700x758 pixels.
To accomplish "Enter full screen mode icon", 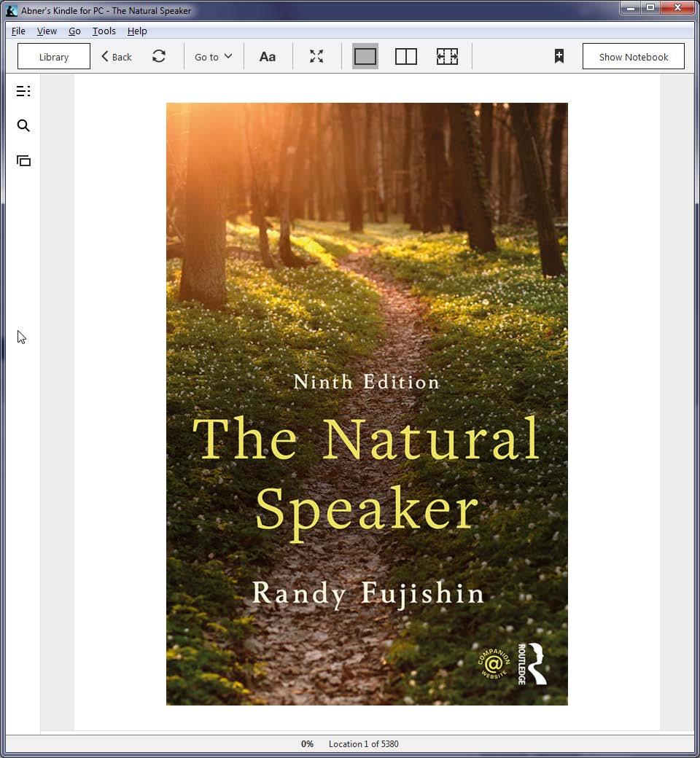I will (316, 56).
